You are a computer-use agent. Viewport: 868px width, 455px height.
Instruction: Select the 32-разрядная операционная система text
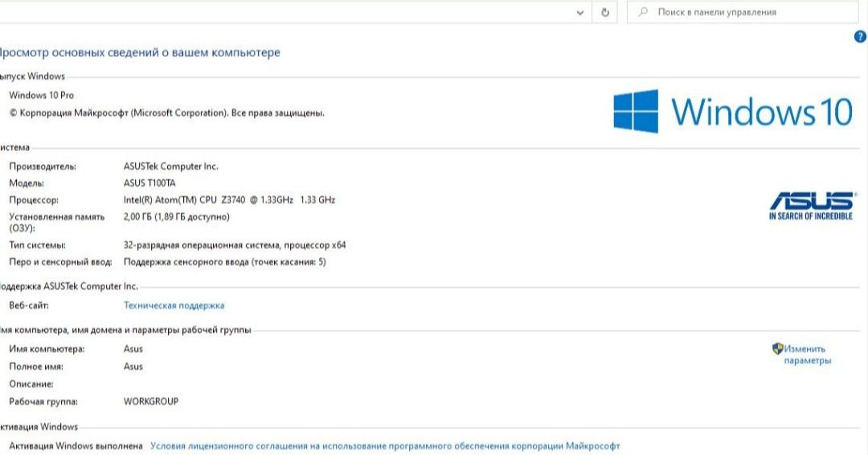235,244
